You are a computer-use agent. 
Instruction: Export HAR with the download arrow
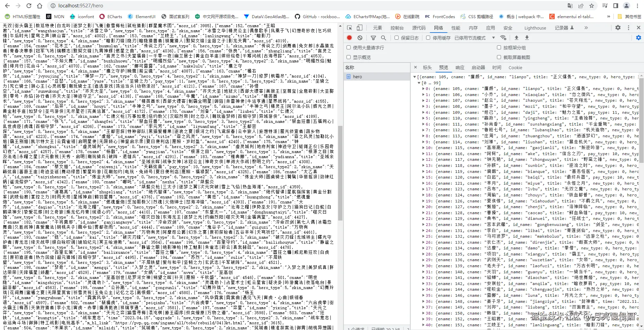pyautogui.click(x=527, y=38)
